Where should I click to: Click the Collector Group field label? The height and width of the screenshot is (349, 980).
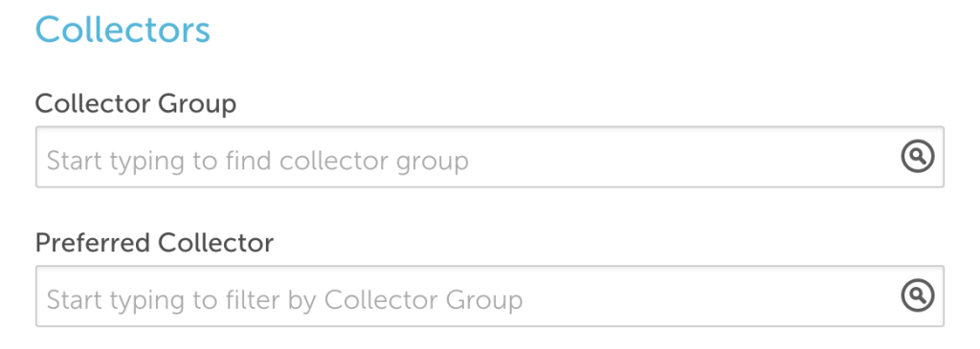point(136,103)
